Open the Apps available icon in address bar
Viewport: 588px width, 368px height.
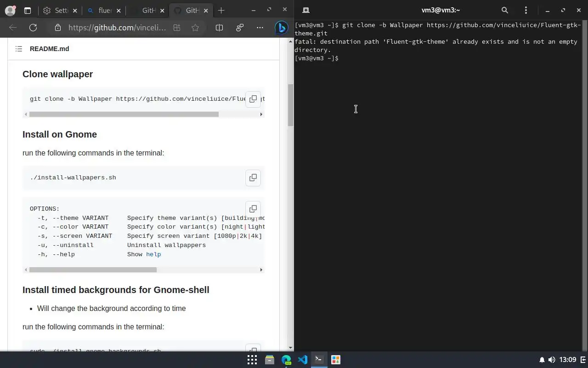(x=177, y=28)
